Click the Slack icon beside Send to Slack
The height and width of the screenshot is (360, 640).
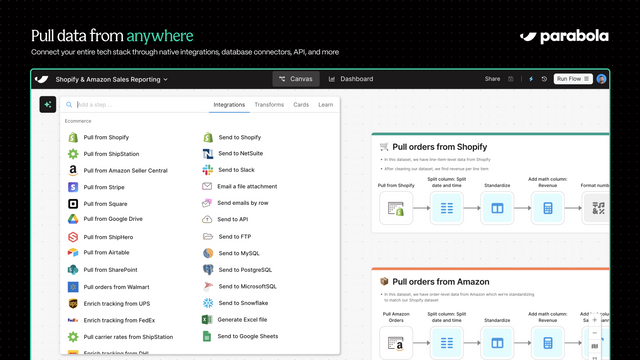click(x=208, y=170)
